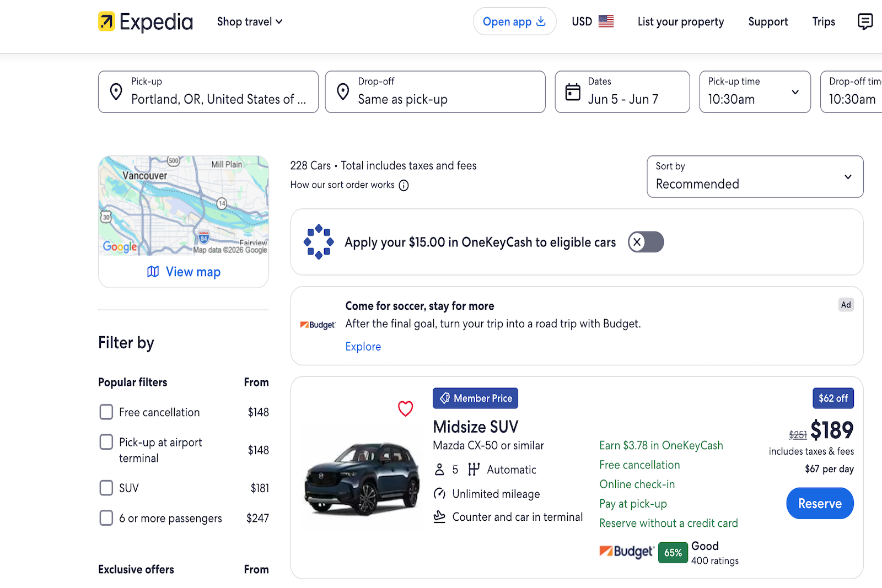Click Trips in the top navigation
The image size is (882, 588).
point(823,21)
